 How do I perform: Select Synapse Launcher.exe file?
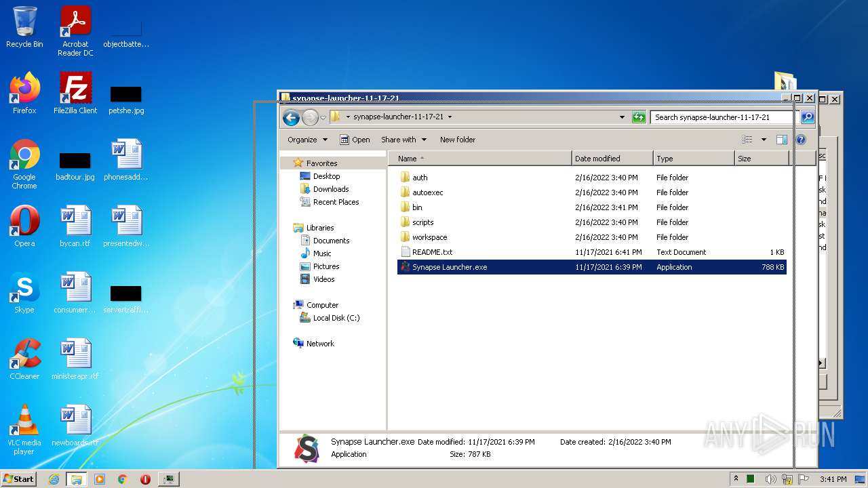pyautogui.click(x=591, y=267)
